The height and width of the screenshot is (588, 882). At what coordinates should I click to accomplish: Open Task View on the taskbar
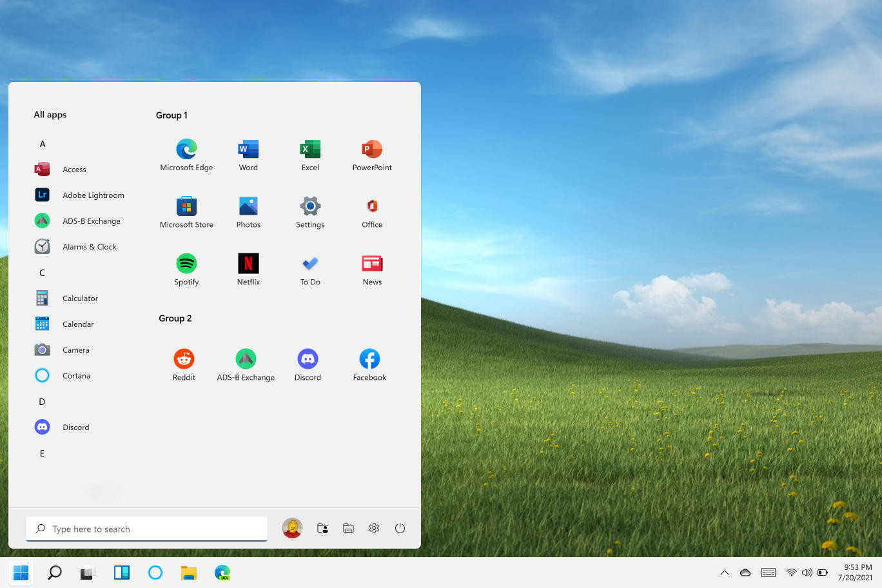[88, 573]
